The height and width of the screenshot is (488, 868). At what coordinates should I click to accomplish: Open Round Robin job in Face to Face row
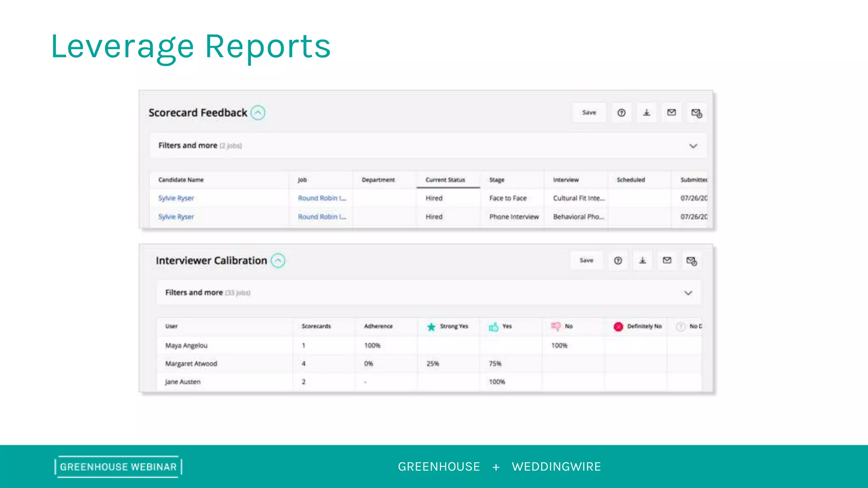point(322,198)
